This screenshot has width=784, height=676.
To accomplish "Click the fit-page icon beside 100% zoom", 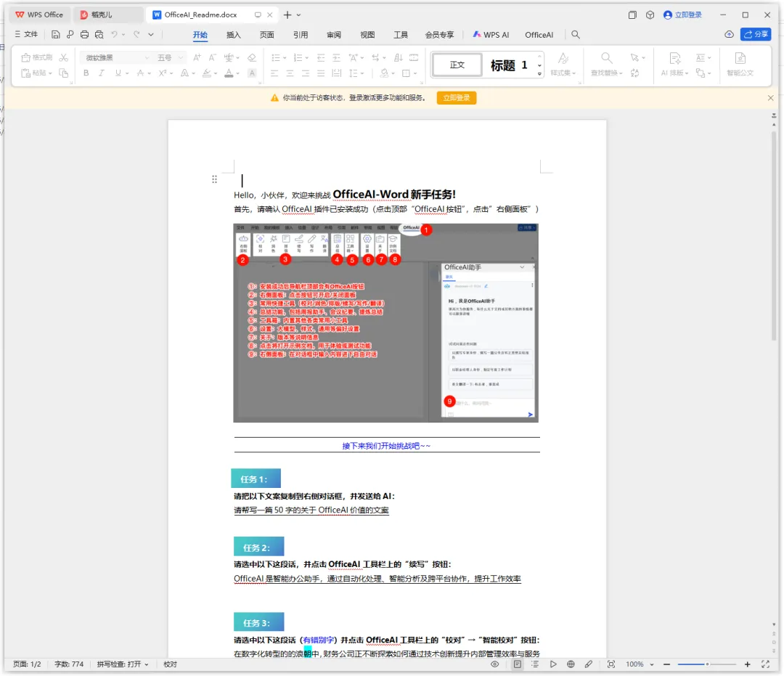I will pyautogui.click(x=611, y=664).
